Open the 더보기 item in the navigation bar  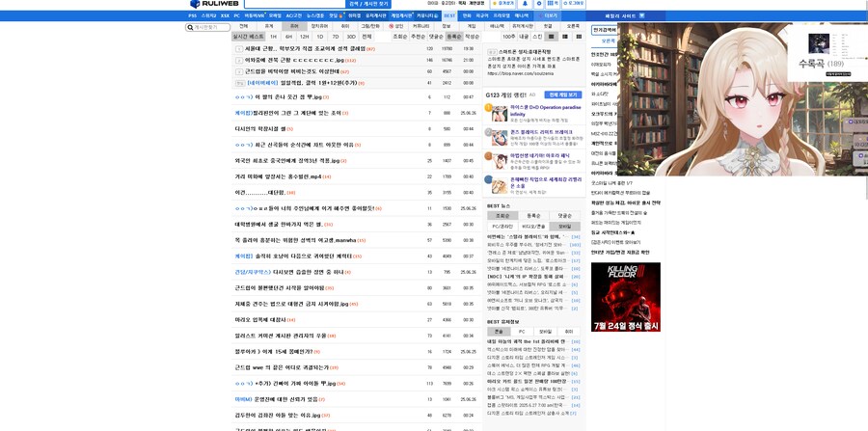coord(550,16)
